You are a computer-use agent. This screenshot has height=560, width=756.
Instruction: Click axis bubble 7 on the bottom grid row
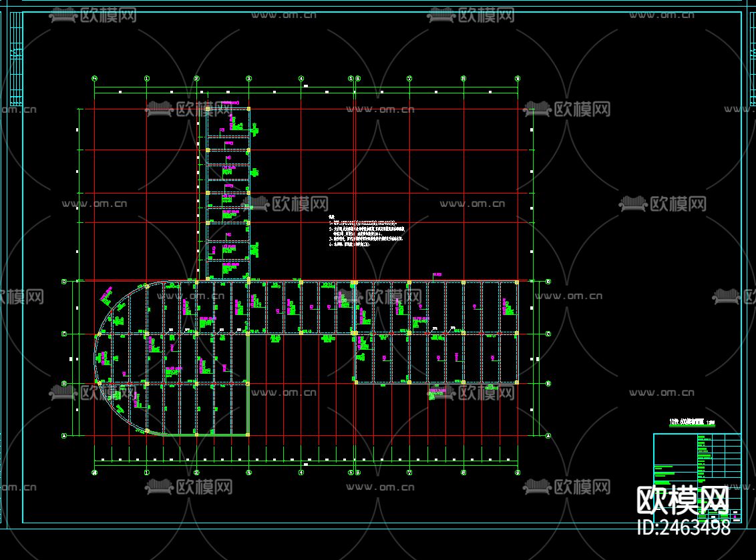click(x=409, y=473)
